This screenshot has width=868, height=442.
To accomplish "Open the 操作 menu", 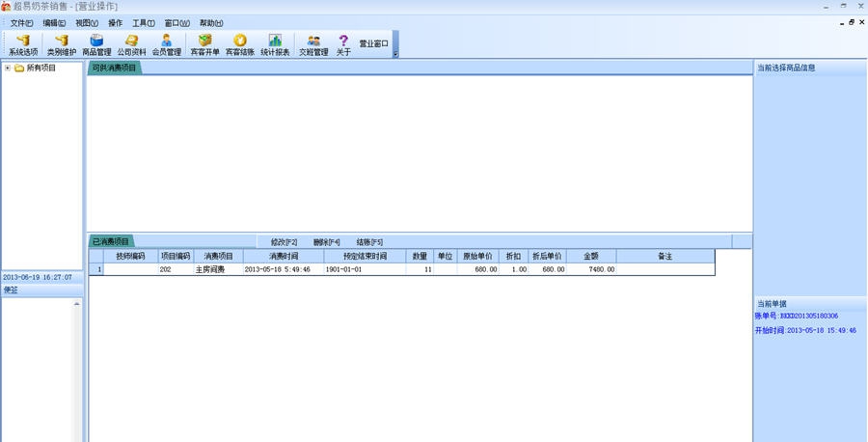I will (115, 23).
